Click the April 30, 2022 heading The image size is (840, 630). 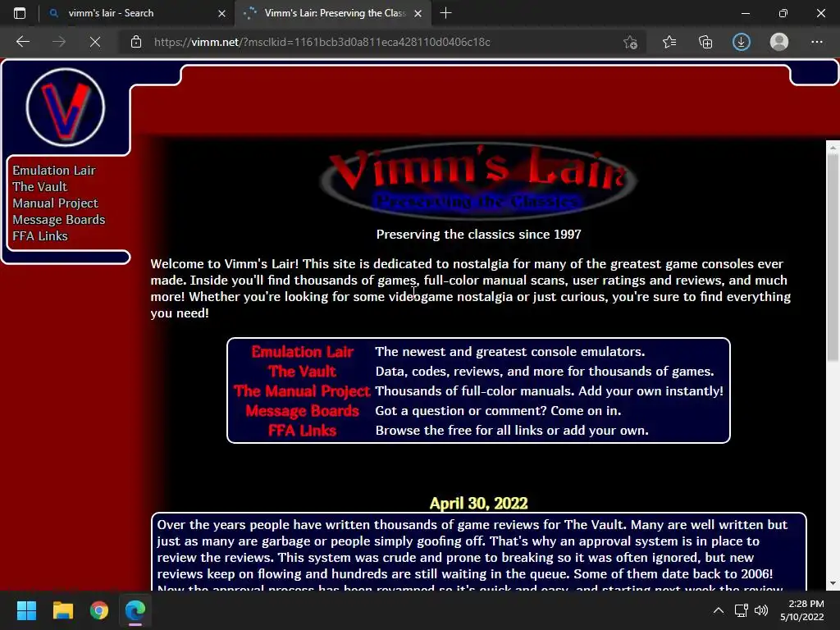(478, 503)
